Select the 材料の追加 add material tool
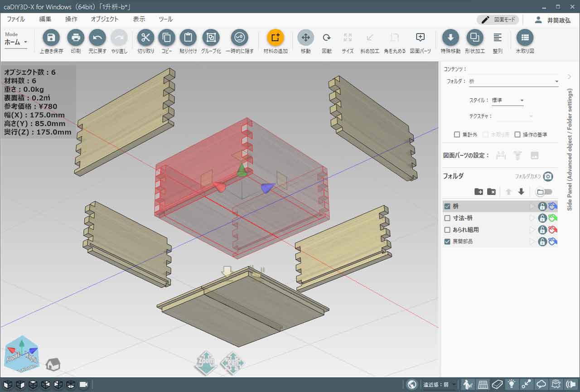This screenshot has height=392, width=580. click(x=275, y=38)
